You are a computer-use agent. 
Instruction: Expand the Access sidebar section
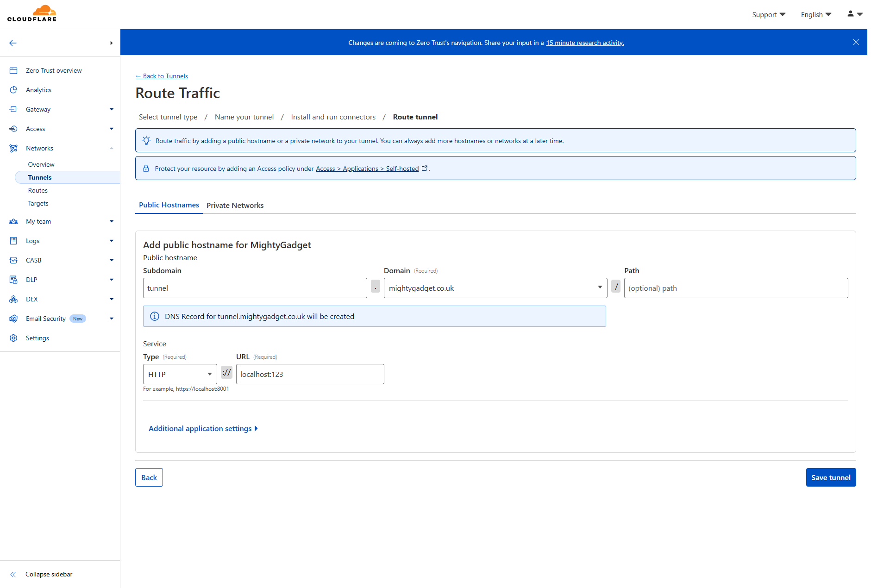111,129
